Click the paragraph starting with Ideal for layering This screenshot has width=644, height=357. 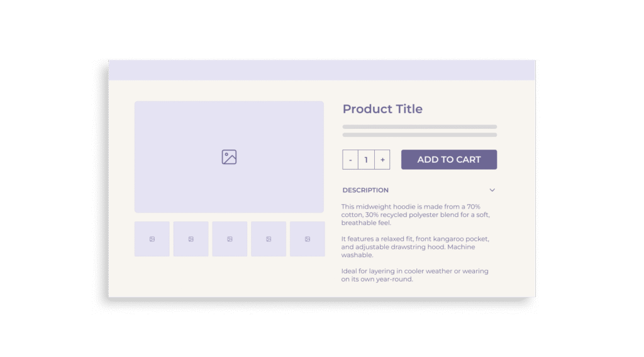pyautogui.click(x=415, y=275)
